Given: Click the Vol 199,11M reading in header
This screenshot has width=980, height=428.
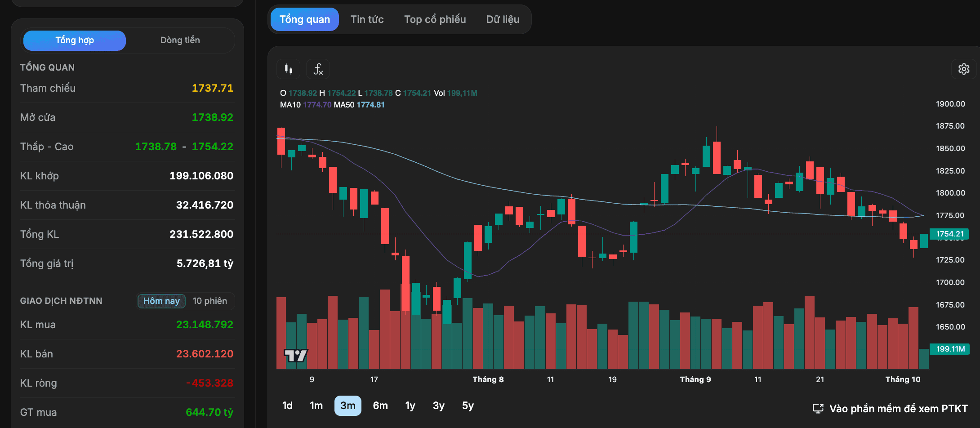Looking at the screenshot, I should [455, 93].
